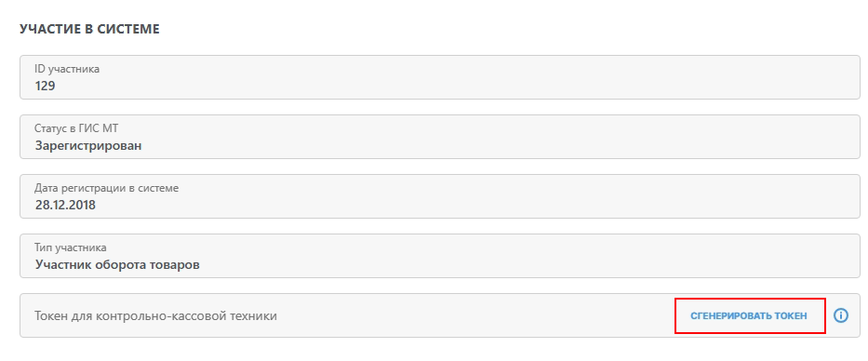Click the Токен для контрольно-кассовой техники text
Image resolution: width=868 pixels, height=361 pixels.
coord(155,316)
